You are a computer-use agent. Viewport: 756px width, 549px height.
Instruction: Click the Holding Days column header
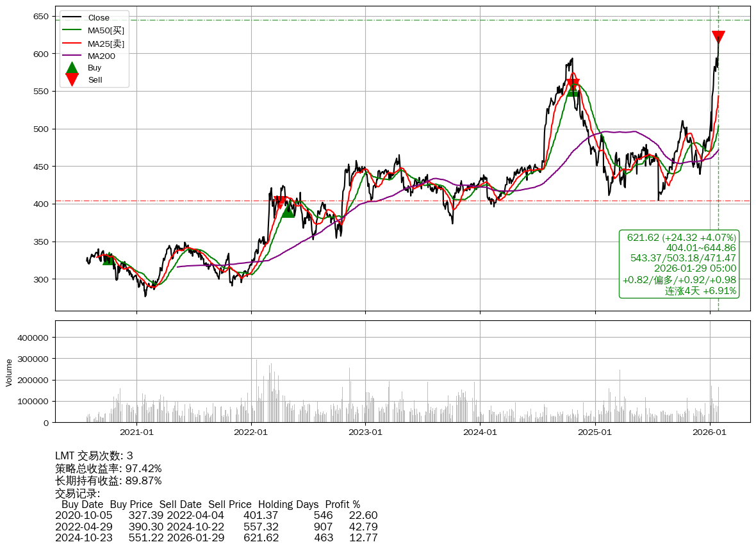click(288, 504)
